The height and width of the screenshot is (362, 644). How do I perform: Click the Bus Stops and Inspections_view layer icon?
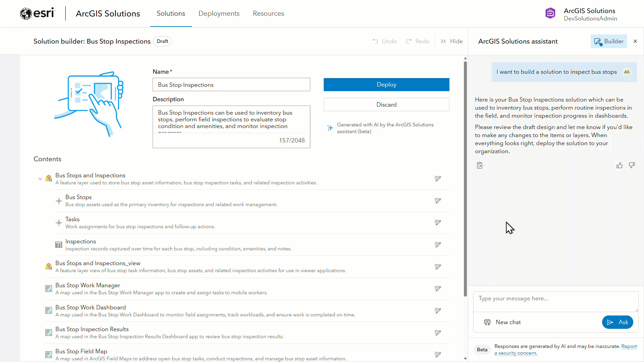(49, 266)
